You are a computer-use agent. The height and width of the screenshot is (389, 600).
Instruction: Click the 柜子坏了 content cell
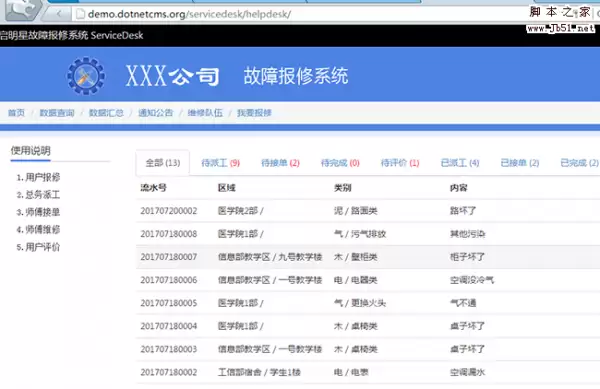click(467, 257)
